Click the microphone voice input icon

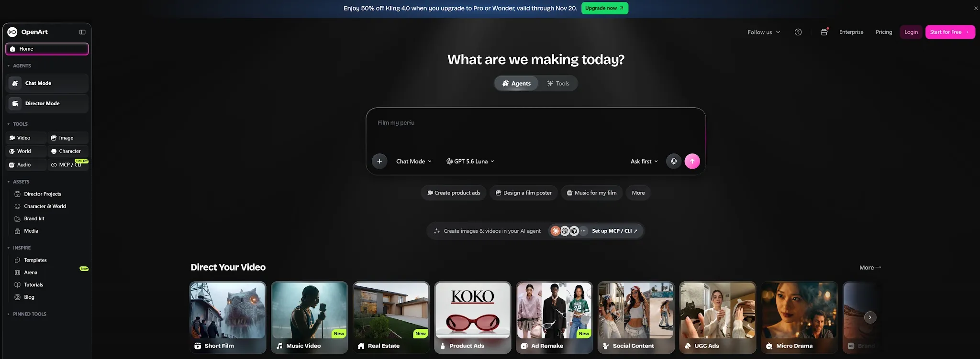[674, 162]
